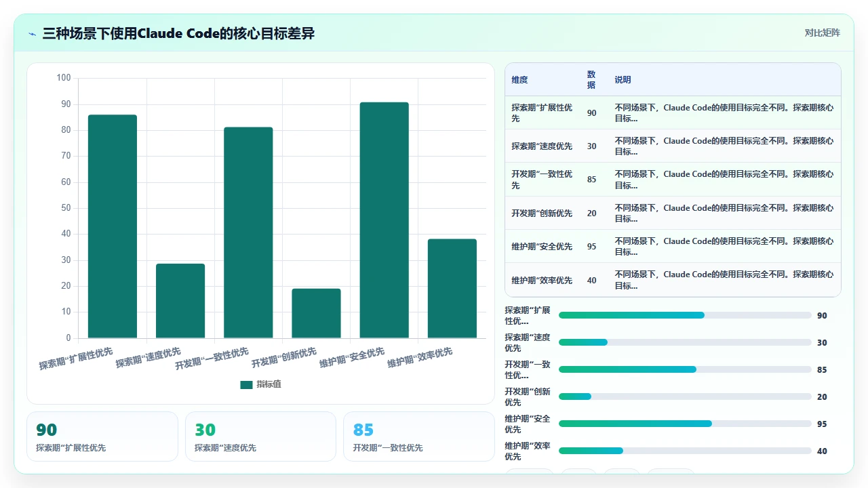
Task: Open the stat card showing 90
Action: tap(102, 436)
